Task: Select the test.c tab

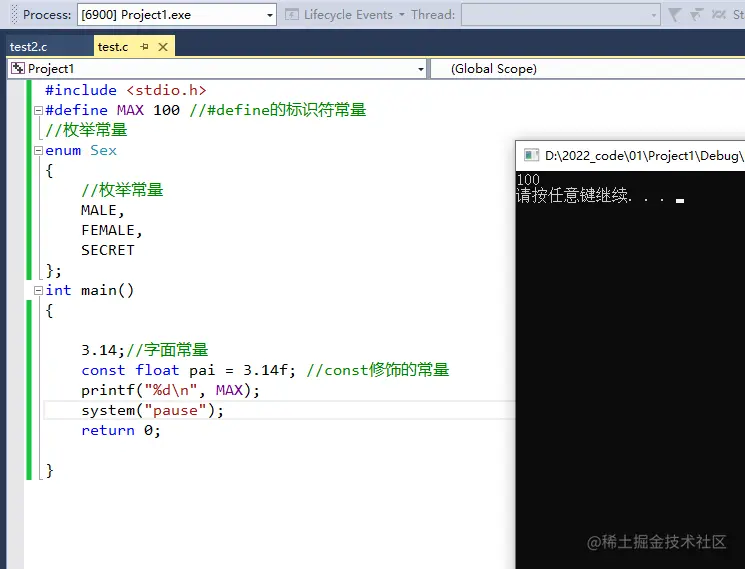Action: [x=113, y=47]
